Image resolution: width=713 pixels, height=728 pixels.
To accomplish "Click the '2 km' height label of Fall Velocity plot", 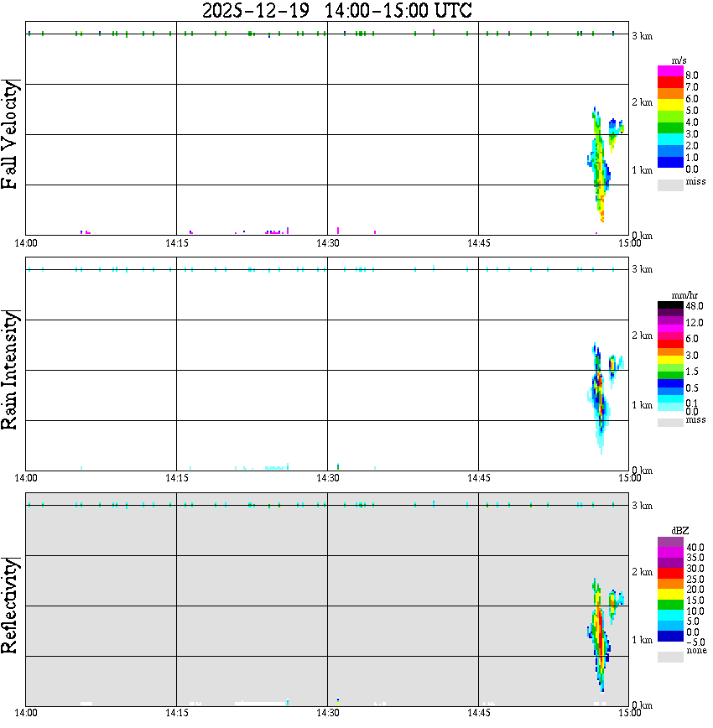I will pos(642,102).
